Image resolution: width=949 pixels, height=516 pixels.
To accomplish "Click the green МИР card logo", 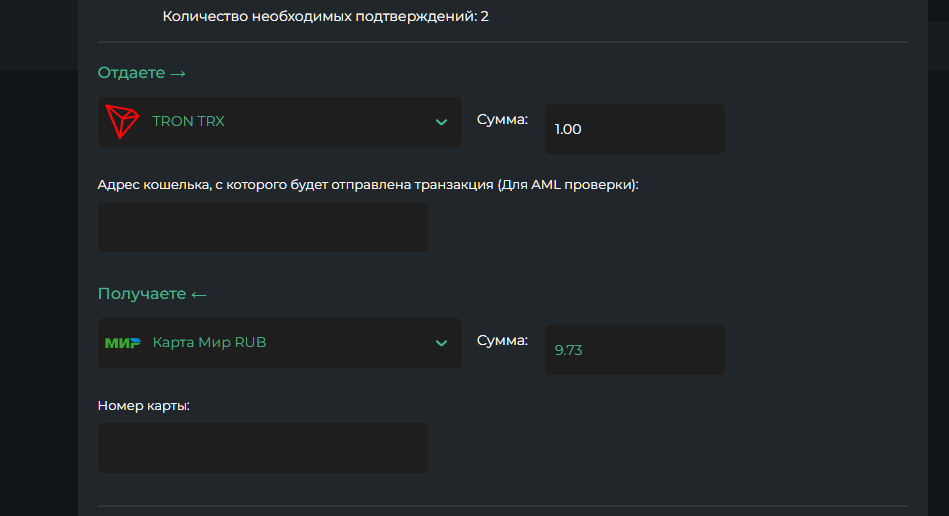I will pyautogui.click(x=123, y=343).
